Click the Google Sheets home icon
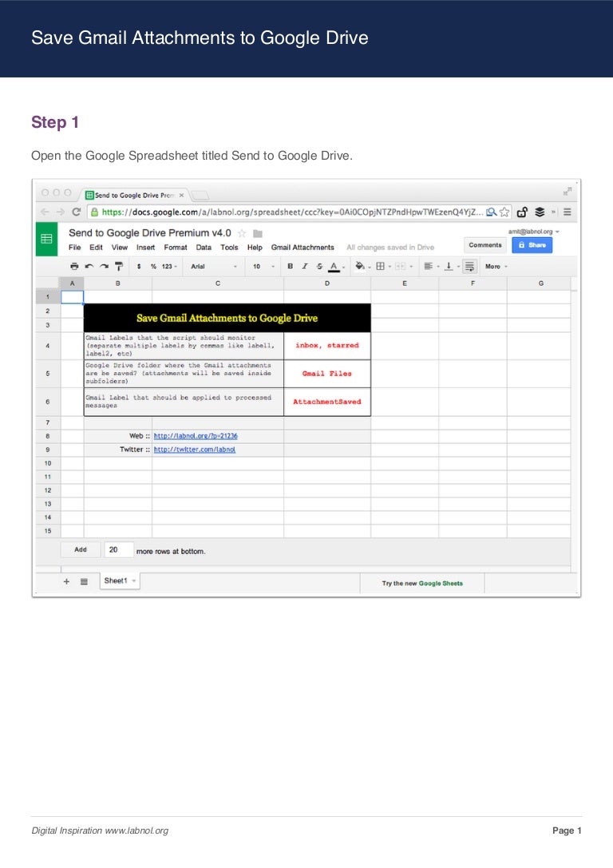Image resolution: width=613 pixels, height=868 pixels. point(46,239)
